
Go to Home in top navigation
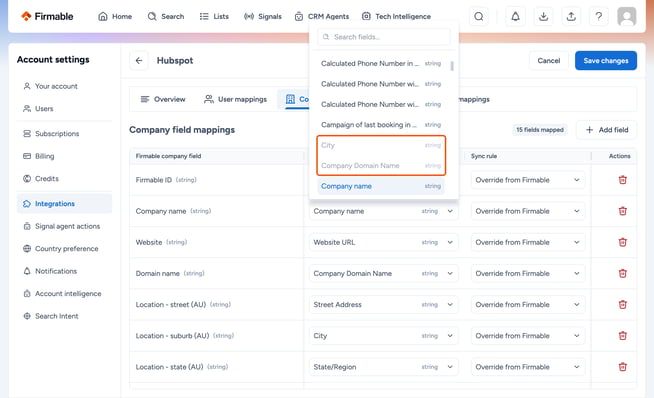[115, 16]
